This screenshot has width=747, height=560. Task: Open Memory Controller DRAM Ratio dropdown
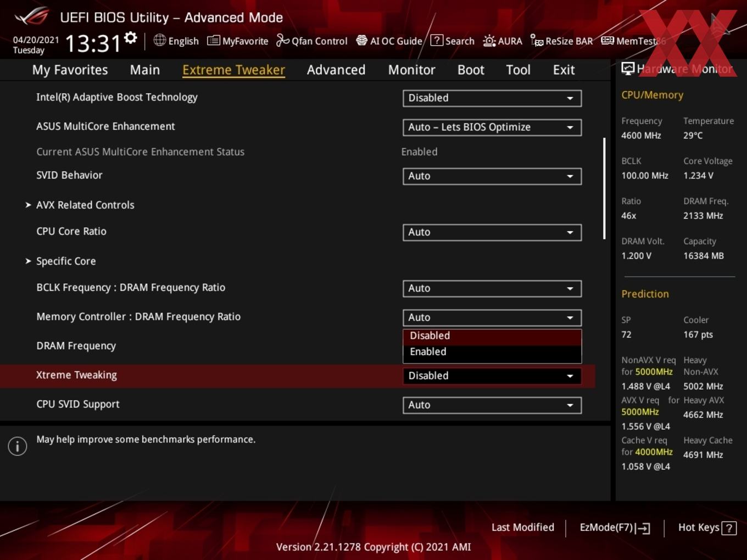coord(492,318)
